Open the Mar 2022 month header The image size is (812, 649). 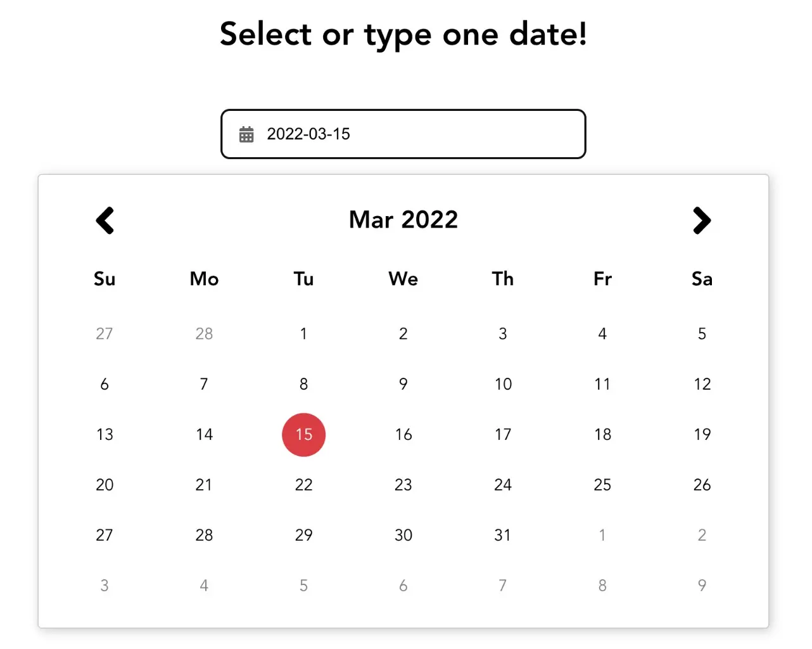coord(403,220)
